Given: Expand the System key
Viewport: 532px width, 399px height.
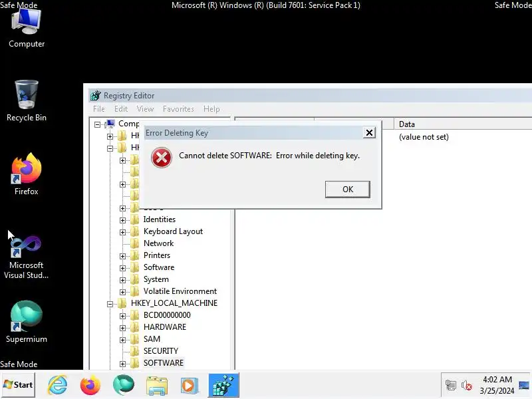Looking at the screenshot, I should (x=122, y=280).
